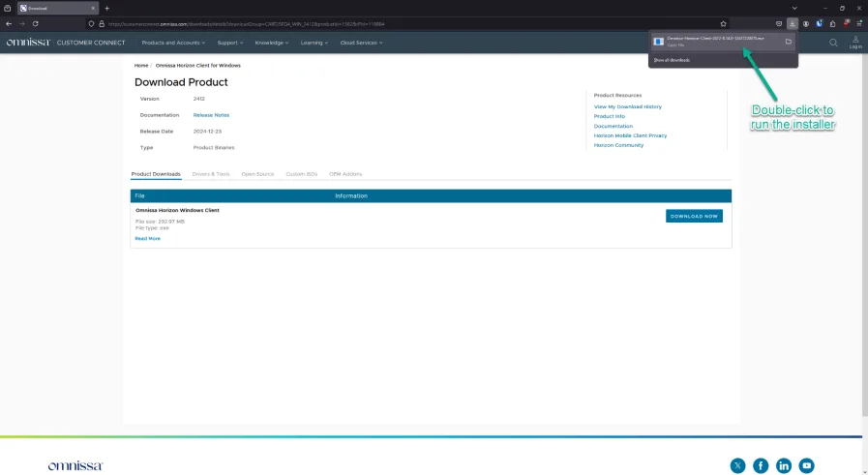
Task: Show downloaded file in folder
Action: click(789, 42)
